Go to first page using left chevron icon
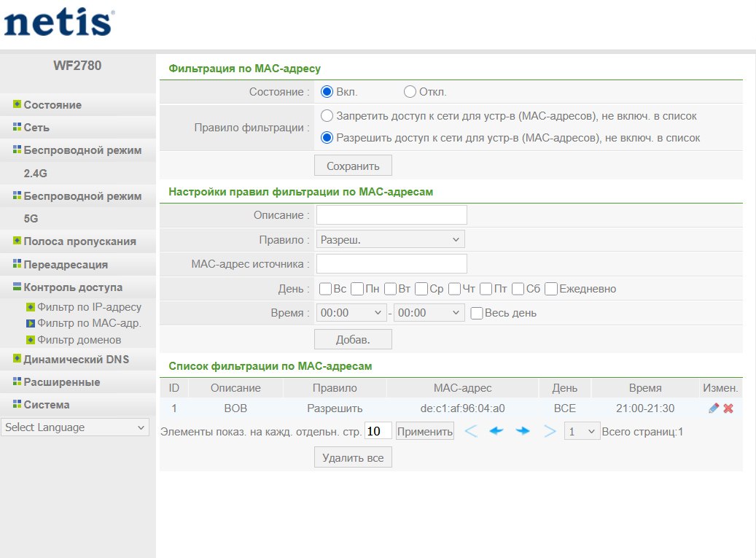Viewport: 756px width, 558px height. click(x=471, y=431)
